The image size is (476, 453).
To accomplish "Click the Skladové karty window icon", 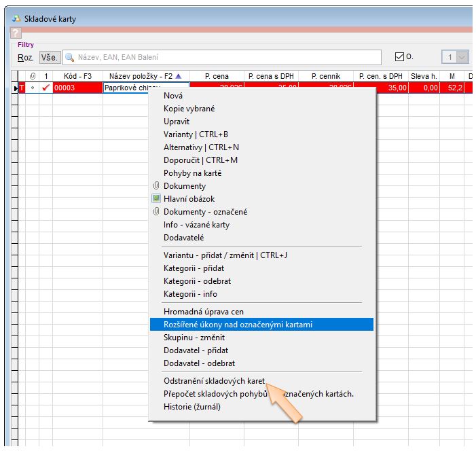I will (x=16, y=18).
